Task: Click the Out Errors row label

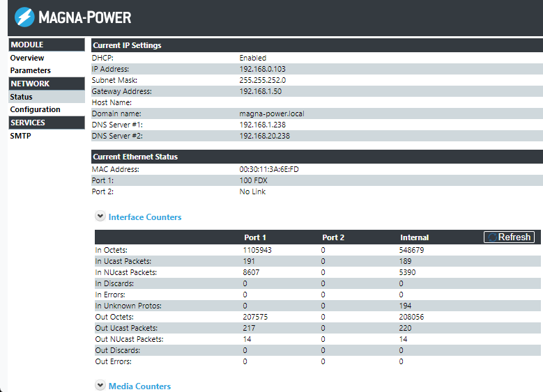Action: tap(113, 361)
